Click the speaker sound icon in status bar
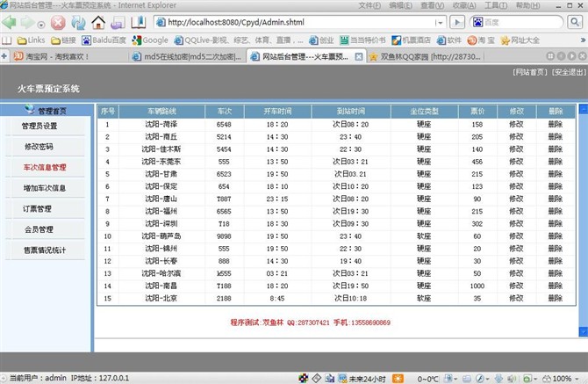Screen dimensions: 588x384 click(511, 379)
